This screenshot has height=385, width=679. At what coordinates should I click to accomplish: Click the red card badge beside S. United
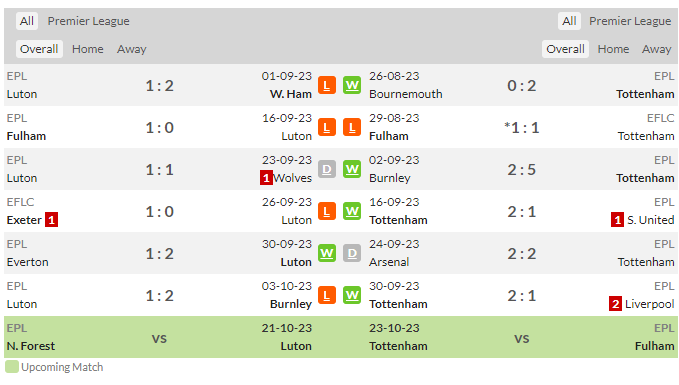(x=618, y=220)
